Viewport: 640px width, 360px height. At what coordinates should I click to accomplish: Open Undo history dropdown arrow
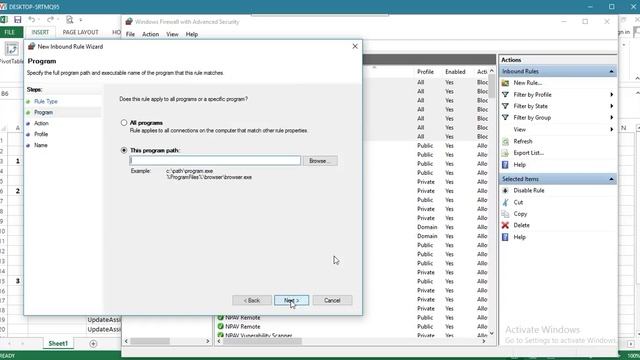38,20
